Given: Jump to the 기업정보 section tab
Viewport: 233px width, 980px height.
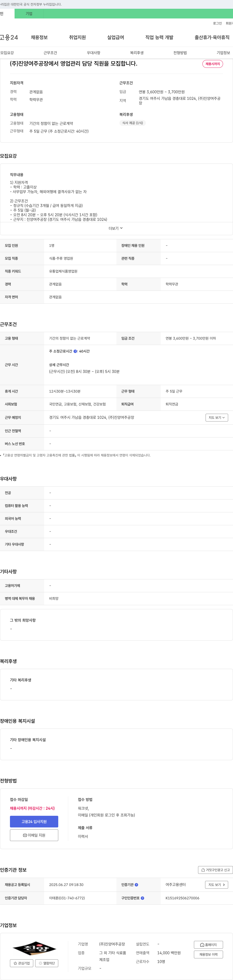Looking at the screenshot, I should click(224, 53).
